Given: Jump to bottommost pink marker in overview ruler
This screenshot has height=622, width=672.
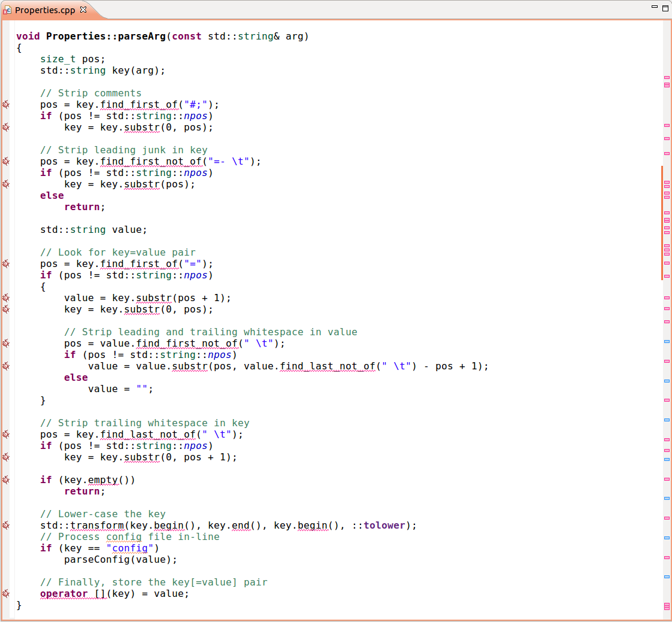Looking at the screenshot, I should point(667,607).
